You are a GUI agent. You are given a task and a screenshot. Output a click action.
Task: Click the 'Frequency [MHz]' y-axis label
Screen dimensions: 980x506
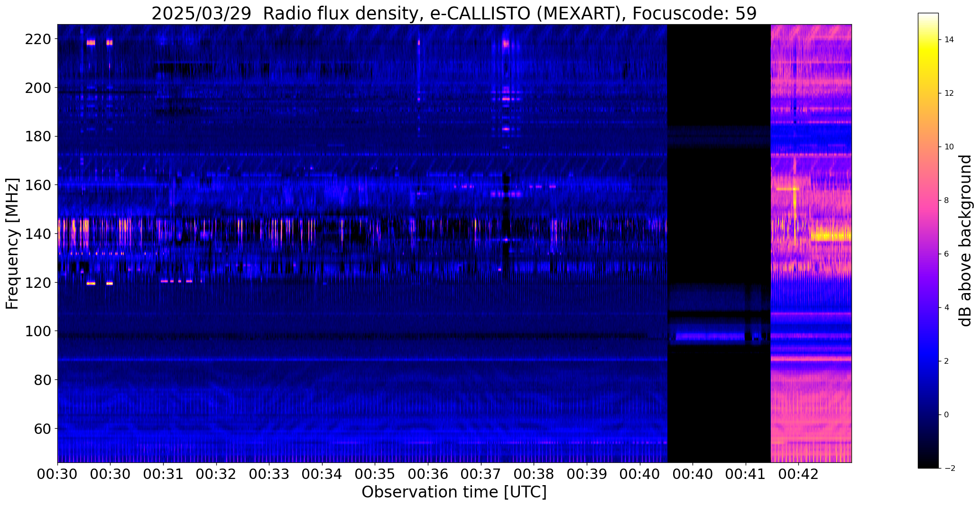[x=12, y=243]
